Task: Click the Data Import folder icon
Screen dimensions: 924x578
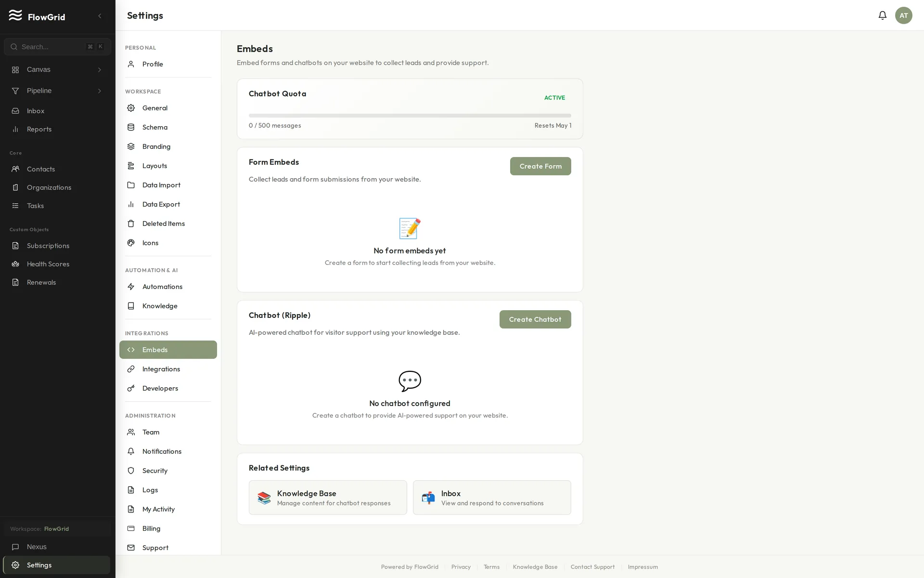Action: point(131,185)
